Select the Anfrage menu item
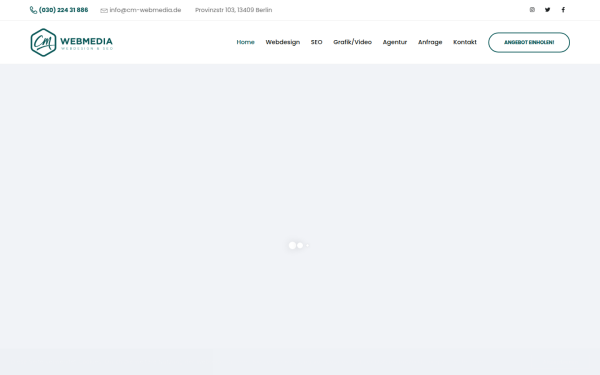Screen dimensions: 600x375 [x=430, y=42]
